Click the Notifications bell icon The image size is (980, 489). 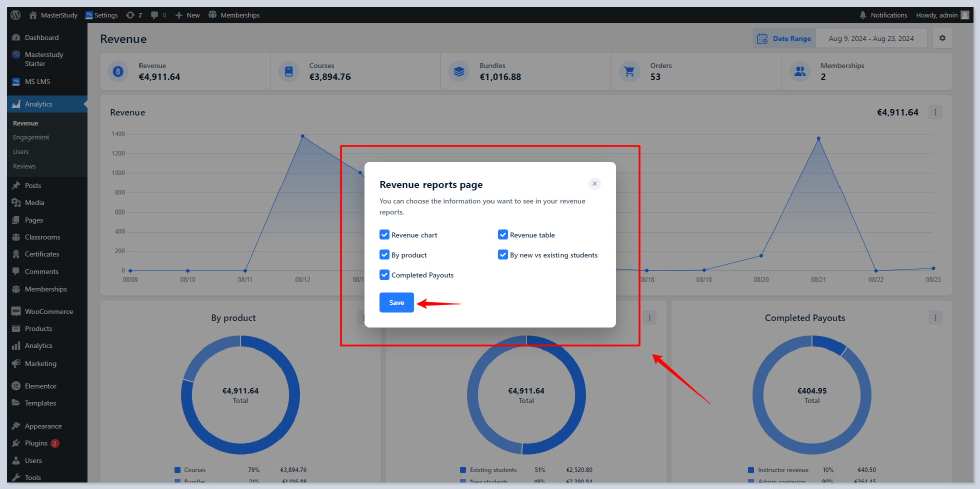coord(863,15)
